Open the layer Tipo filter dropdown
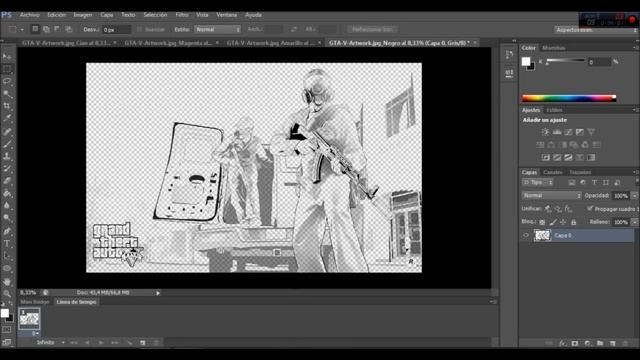This screenshot has width=640, height=360. coord(537,182)
